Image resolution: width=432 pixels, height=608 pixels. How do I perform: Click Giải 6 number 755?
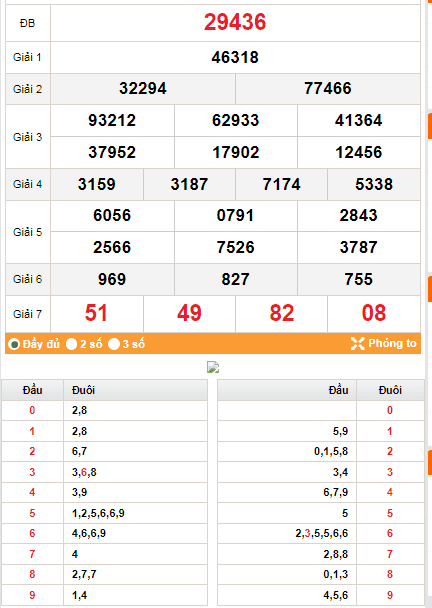359,280
